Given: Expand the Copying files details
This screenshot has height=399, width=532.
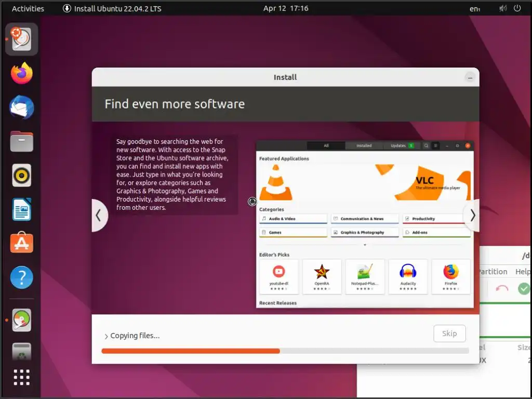Looking at the screenshot, I should click(106, 336).
